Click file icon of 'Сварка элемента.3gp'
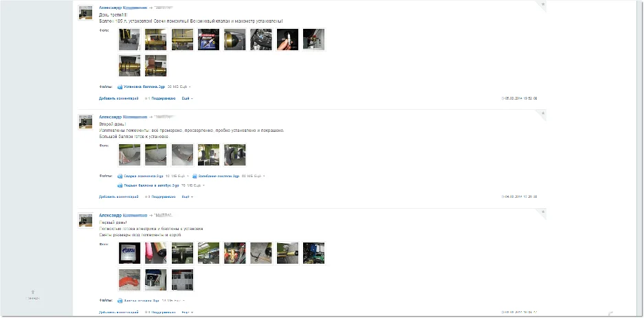This screenshot has height=318, width=644. click(x=120, y=176)
